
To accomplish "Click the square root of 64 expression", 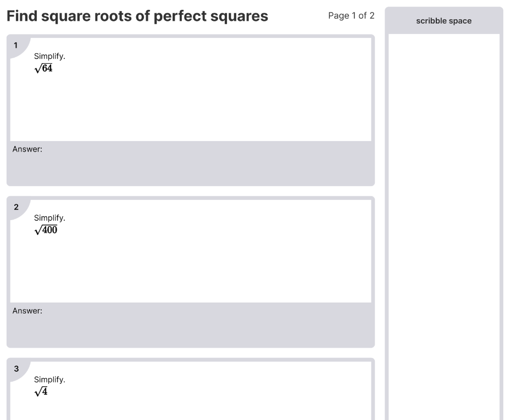I will click(43, 68).
